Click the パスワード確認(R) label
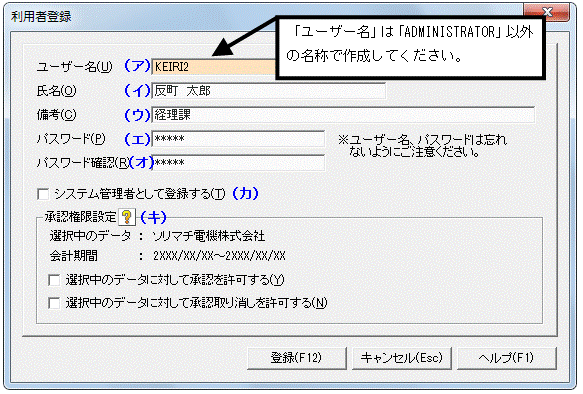The width and height of the screenshot is (583, 394). (83, 162)
